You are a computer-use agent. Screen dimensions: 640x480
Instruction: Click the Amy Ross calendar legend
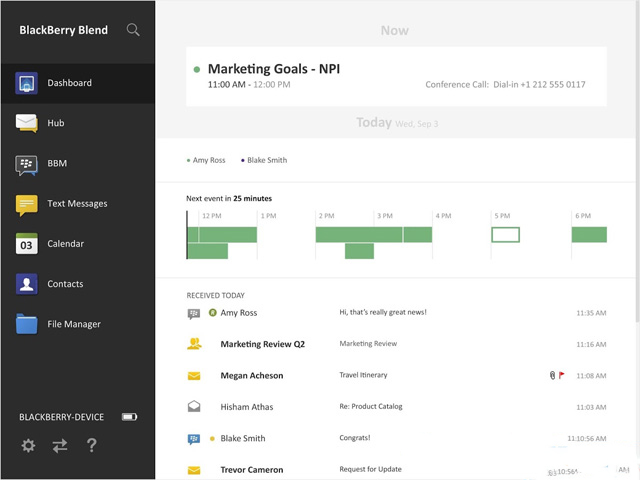[206, 160]
